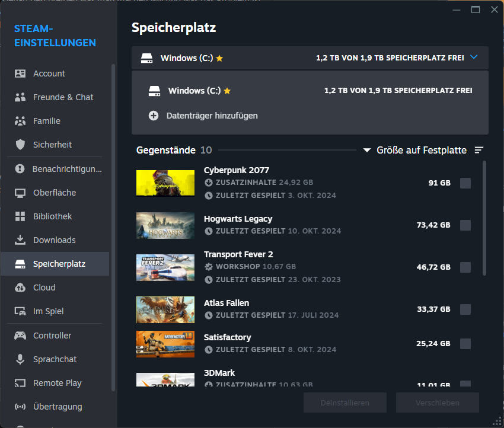Viewport: 504px width, 428px height.
Task: Click the Transport Fever 2 Workshop gear icon
Action: (x=209, y=267)
